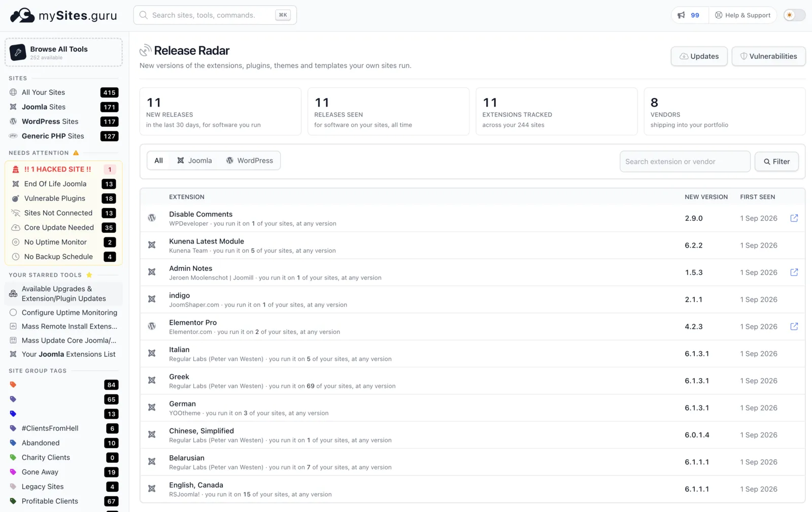Screen dimensions: 812x512
Task: Open Joomla Sites list
Action: pos(63,107)
